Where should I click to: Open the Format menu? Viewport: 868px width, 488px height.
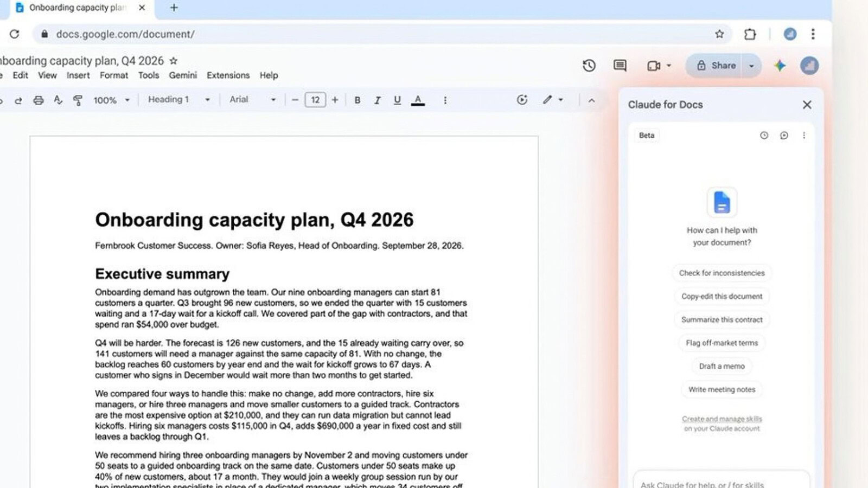coord(114,75)
